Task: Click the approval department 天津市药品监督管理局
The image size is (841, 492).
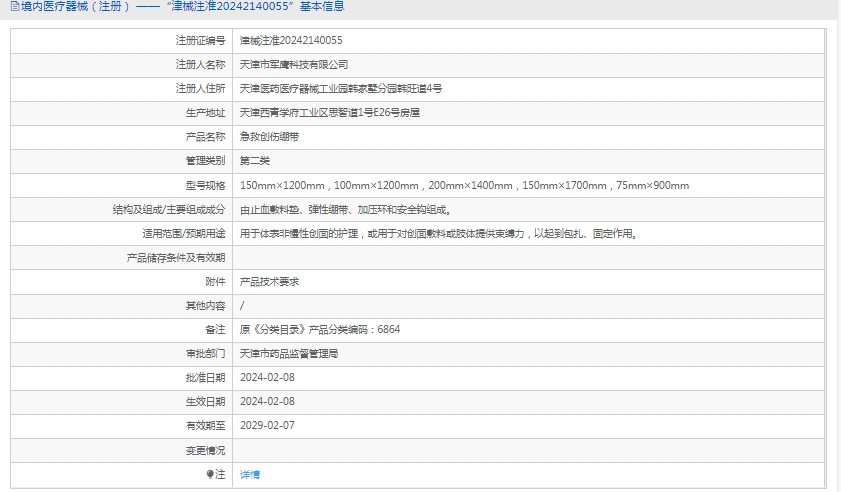Action: click(x=289, y=354)
